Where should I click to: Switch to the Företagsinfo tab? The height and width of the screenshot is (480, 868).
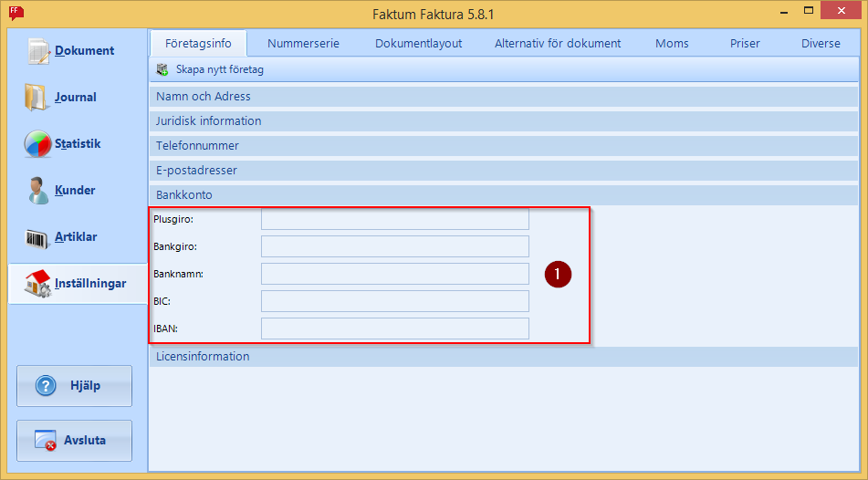(x=198, y=43)
